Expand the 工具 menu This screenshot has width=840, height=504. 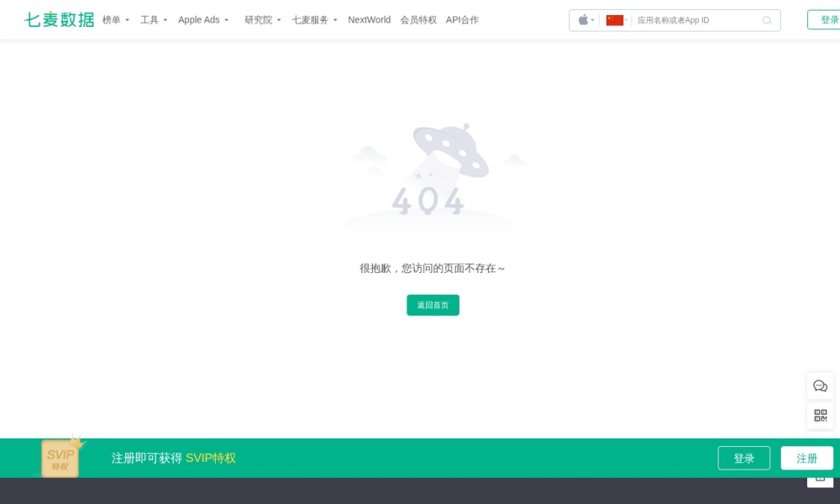pyautogui.click(x=154, y=20)
